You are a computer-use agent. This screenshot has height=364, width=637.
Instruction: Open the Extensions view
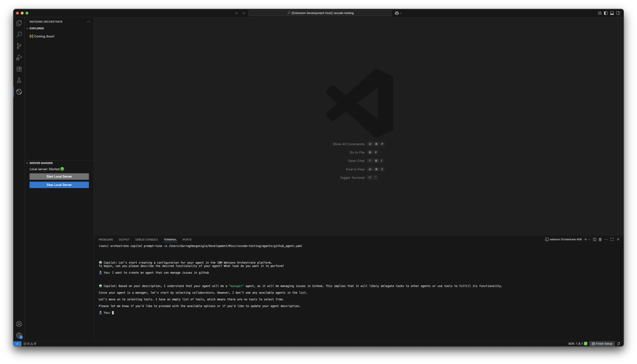[x=19, y=69]
